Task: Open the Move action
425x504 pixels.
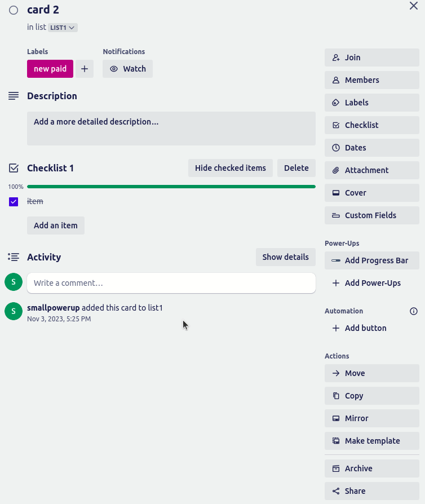Action: click(x=371, y=373)
